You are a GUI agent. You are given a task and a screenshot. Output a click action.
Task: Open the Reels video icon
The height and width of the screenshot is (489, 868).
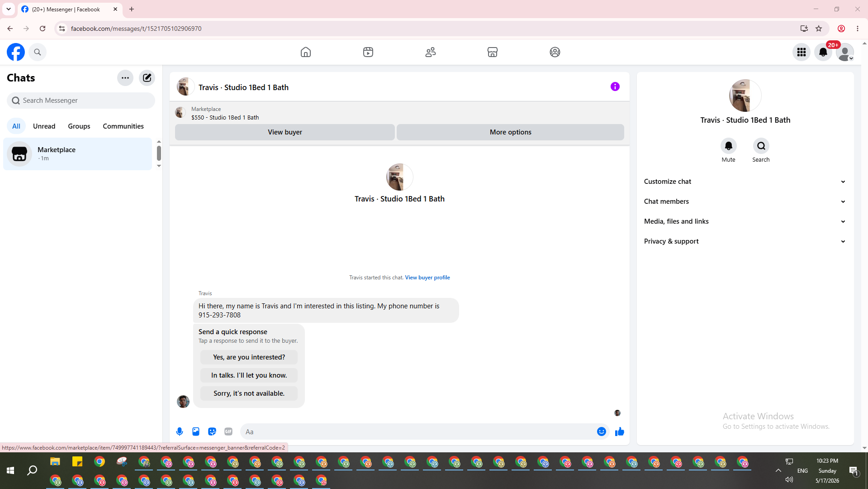click(x=368, y=52)
